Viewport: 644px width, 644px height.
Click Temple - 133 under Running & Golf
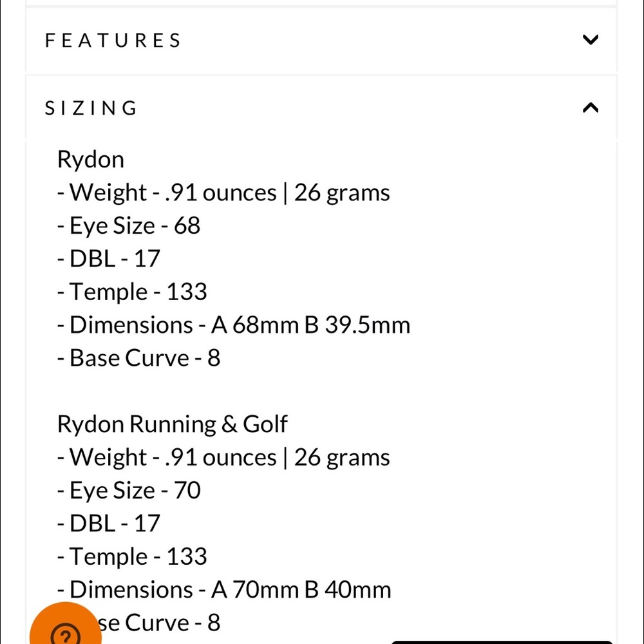(132, 557)
